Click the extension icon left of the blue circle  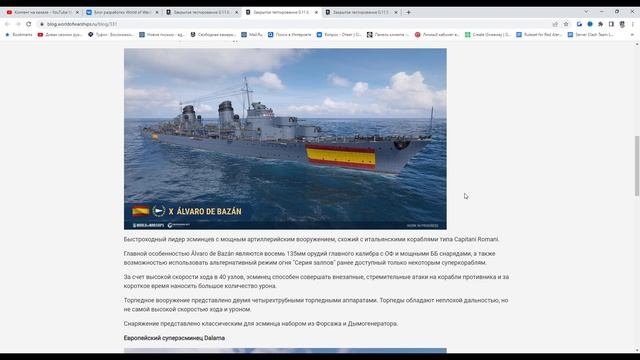[579, 24]
